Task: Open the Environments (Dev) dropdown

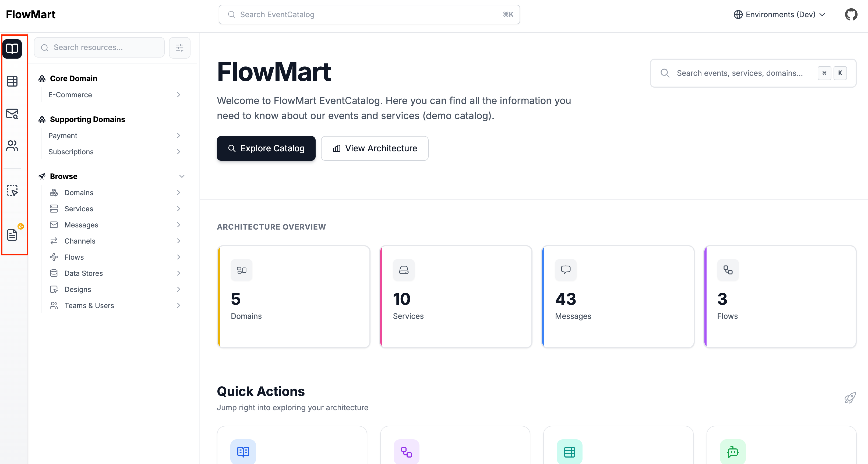Action: pyautogui.click(x=779, y=15)
